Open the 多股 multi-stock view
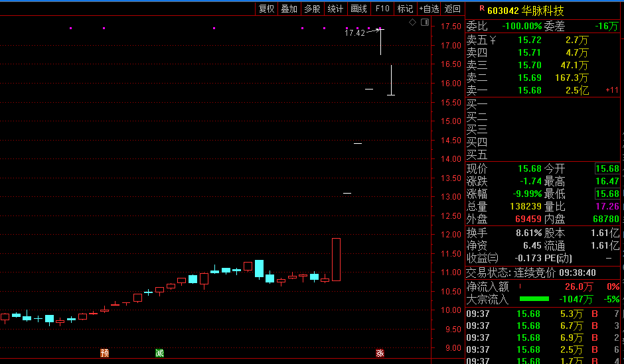The image size is (624, 364). click(x=313, y=9)
